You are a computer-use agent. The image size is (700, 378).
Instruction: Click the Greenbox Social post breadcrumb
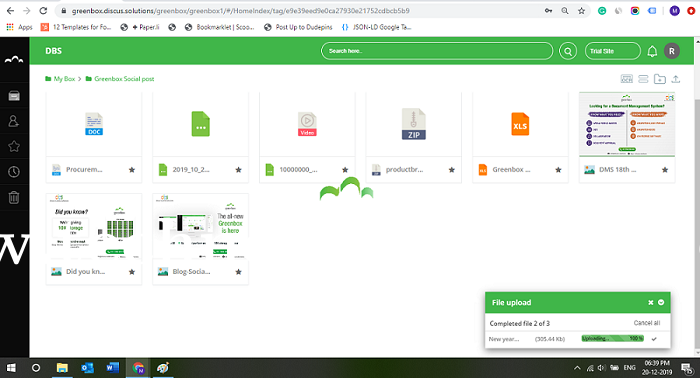[x=124, y=79]
